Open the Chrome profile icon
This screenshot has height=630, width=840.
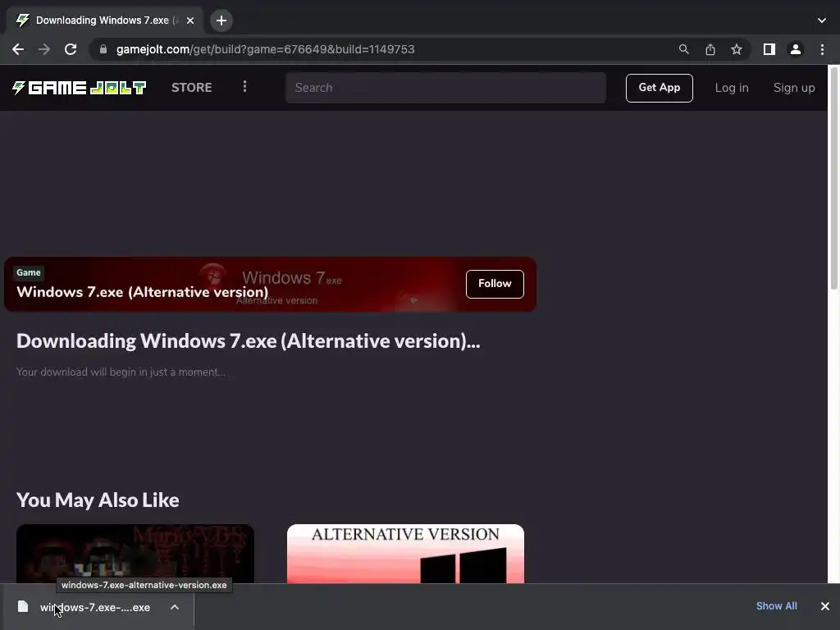pyautogui.click(x=796, y=49)
